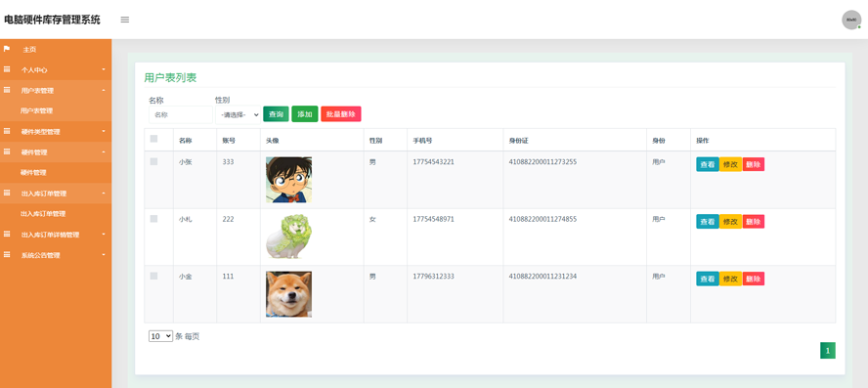Open the rows-per-page dropdown showing 10

click(x=160, y=336)
